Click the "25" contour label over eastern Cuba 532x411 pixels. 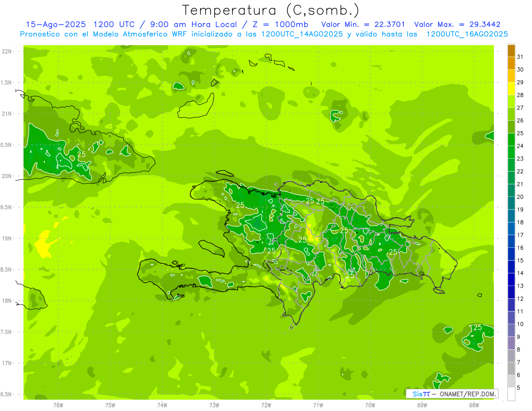(82, 154)
